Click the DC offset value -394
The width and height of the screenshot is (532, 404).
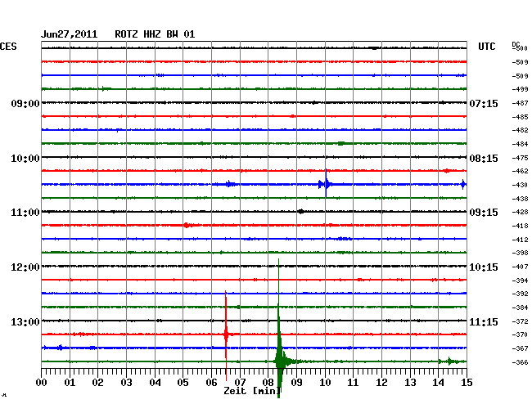pyautogui.click(x=520, y=281)
